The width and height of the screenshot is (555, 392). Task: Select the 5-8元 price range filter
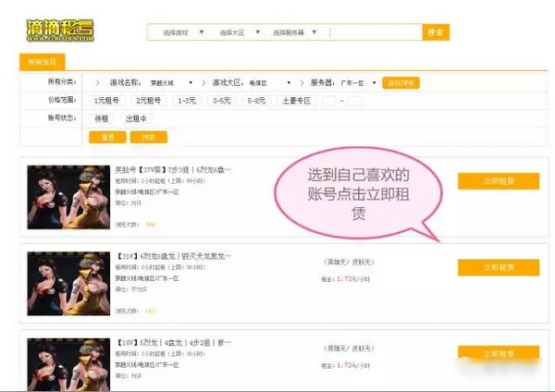pos(256,101)
